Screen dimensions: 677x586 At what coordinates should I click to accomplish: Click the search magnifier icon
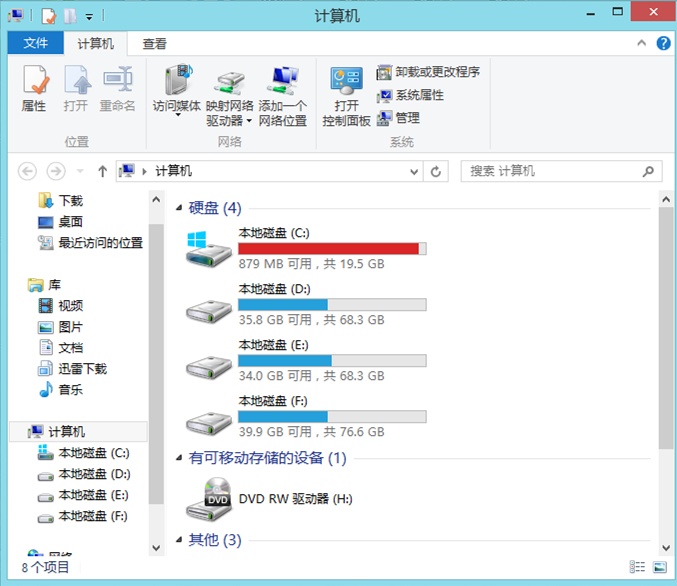point(648,171)
